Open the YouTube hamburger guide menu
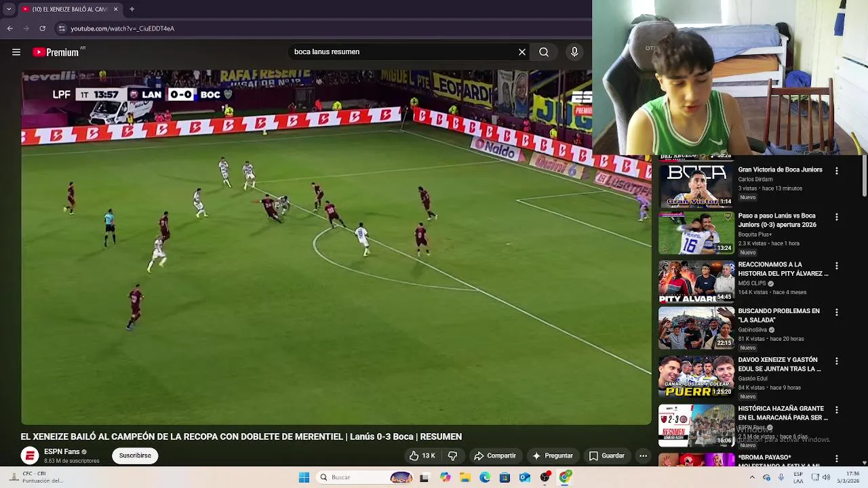Viewport: 868px width, 488px height. (x=16, y=52)
